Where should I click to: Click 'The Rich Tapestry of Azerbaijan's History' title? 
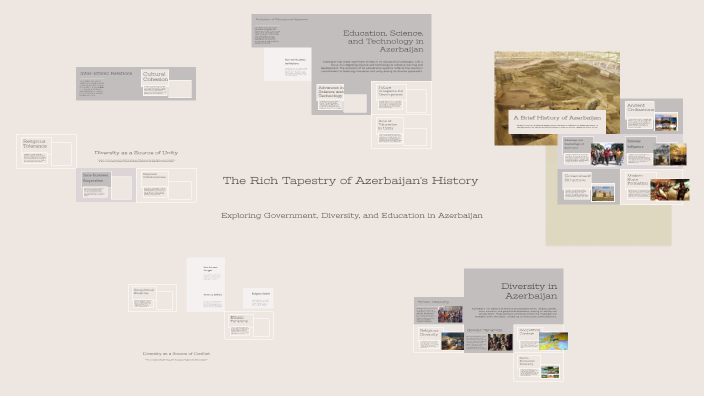[350, 180]
